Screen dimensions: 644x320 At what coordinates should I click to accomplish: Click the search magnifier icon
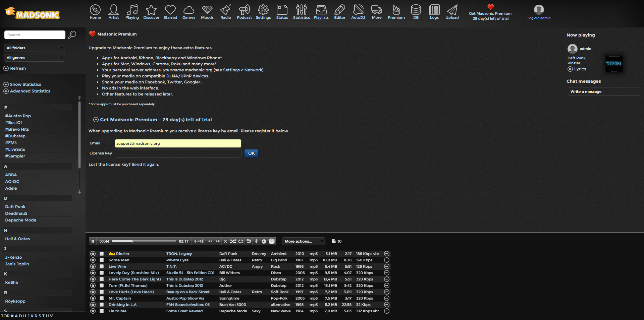pyautogui.click(x=72, y=35)
